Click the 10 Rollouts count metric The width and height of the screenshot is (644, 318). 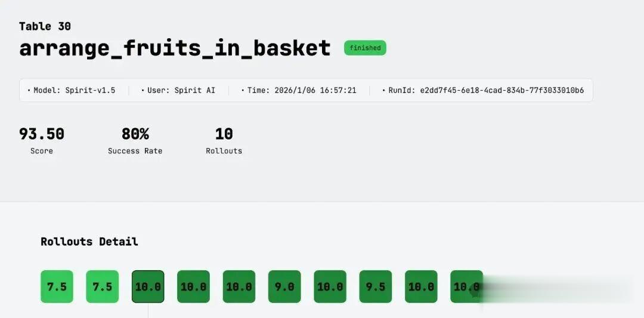click(224, 134)
